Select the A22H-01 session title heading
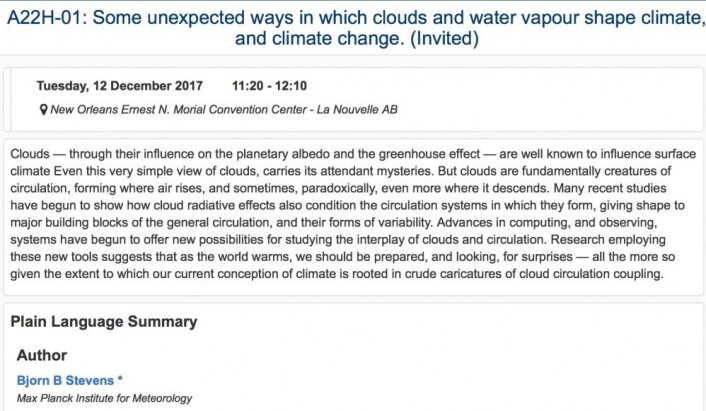The image size is (706, 411). pos(356,28)
